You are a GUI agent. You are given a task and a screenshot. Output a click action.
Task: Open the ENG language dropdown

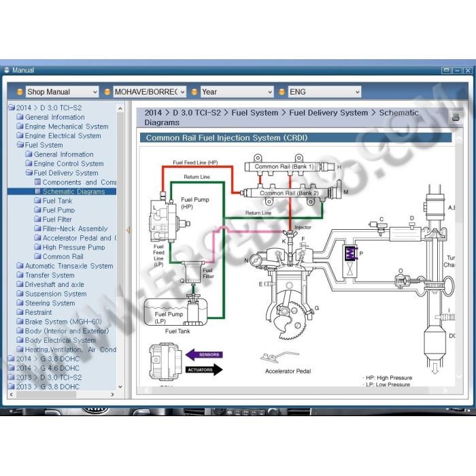[324, 92]
